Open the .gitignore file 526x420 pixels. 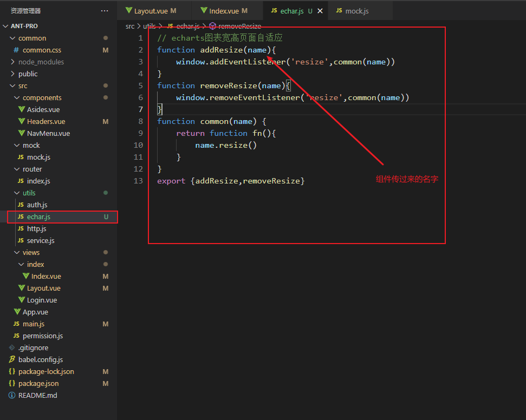tap(59, 347)
